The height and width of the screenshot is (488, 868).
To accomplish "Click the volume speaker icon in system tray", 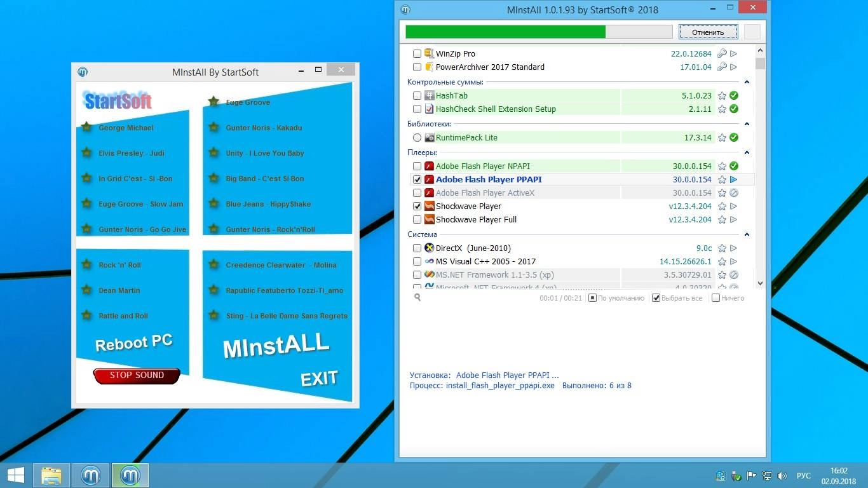I will (x=782, y=476).
